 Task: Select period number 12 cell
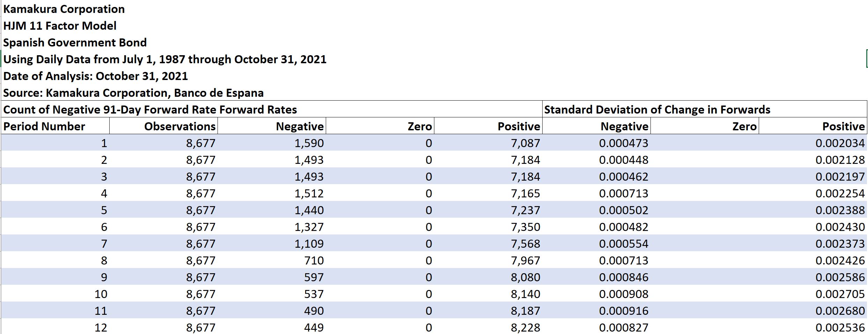point(56,327)
